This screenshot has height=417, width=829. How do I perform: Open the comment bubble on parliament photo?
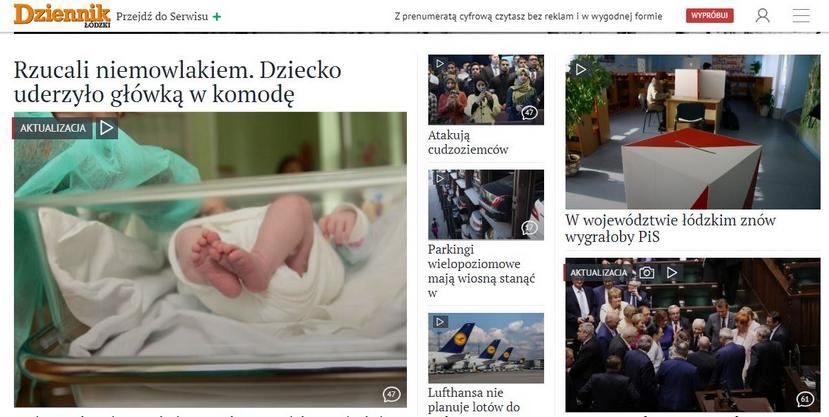point(805,400)
